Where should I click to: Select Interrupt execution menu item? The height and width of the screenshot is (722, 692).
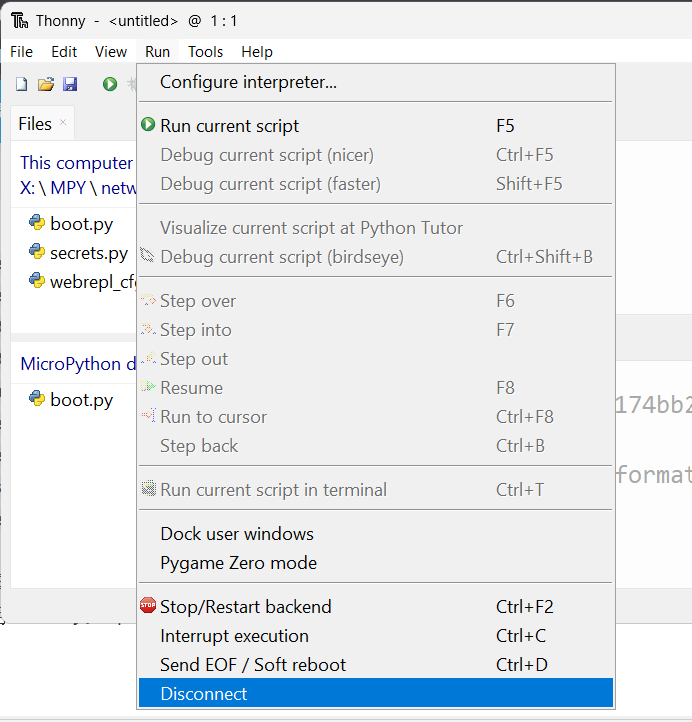(x=376, y=636)
